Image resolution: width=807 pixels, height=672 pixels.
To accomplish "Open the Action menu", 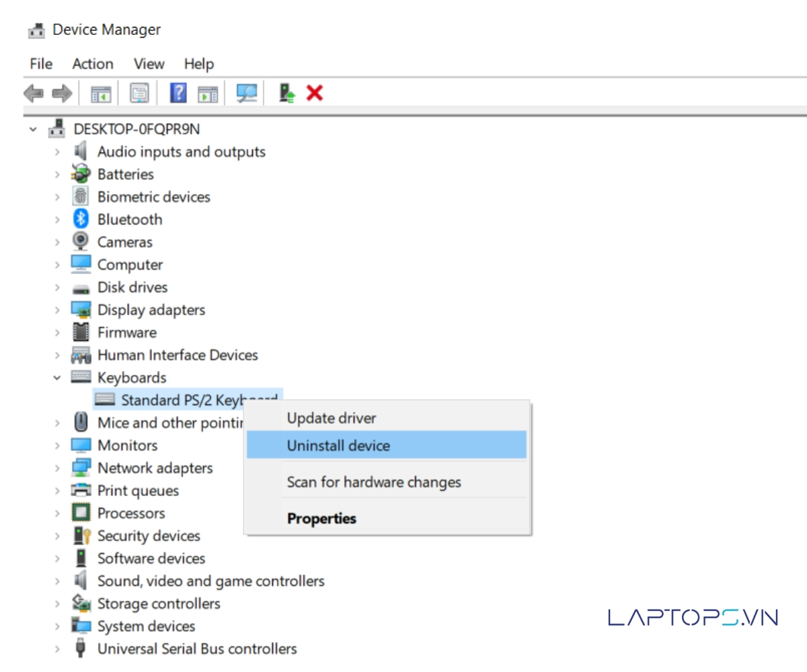I will click(92, 64).
